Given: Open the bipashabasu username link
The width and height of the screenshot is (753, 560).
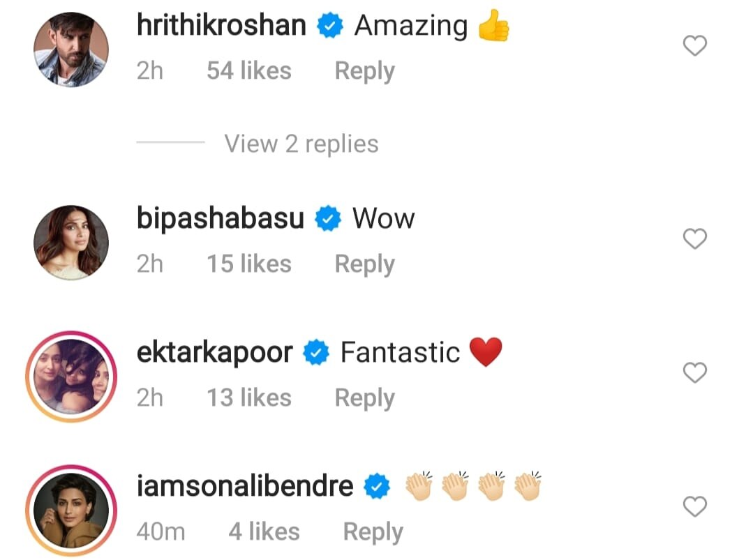Looking at the screenshot, I should (x=221, y=218).
